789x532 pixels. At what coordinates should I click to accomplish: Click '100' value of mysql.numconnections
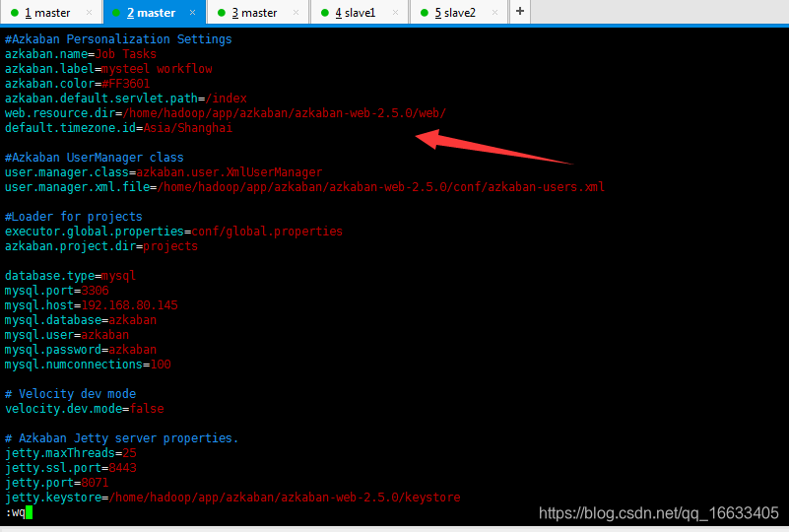pos(161,365)
